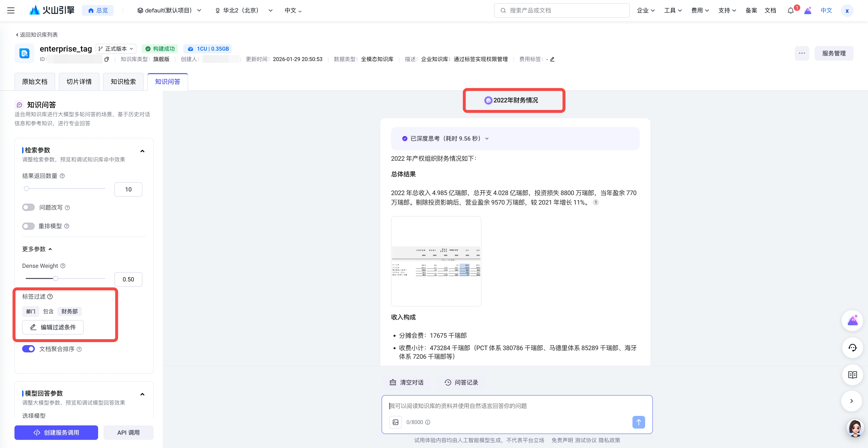Edit the 费用标签 pencil icon
Image resolution: width=868 pixels, height=448 pixels.
click(x=552, y=59)
